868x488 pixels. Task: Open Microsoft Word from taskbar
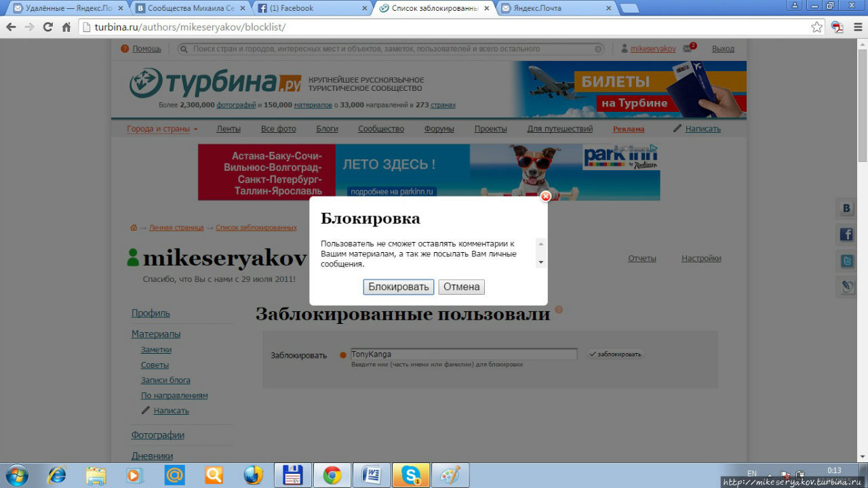(x=372, y=475)
